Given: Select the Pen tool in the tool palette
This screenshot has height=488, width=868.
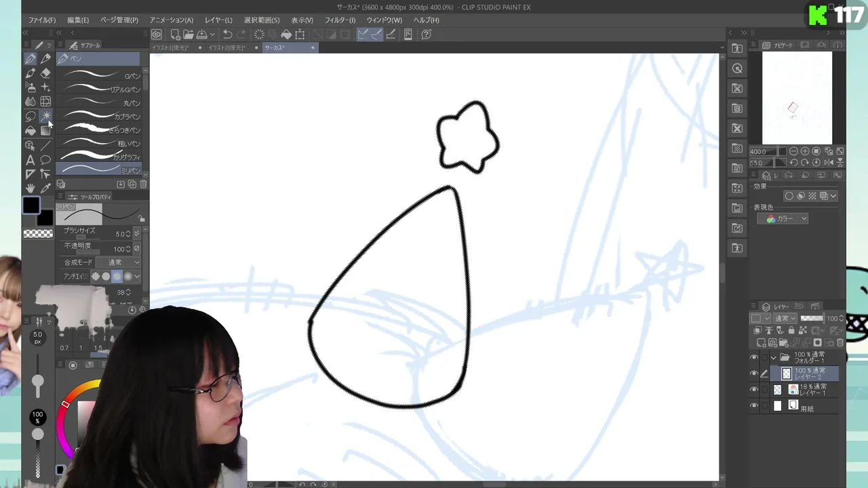Looking at the screenshot, I should click(x=31, y=59).
